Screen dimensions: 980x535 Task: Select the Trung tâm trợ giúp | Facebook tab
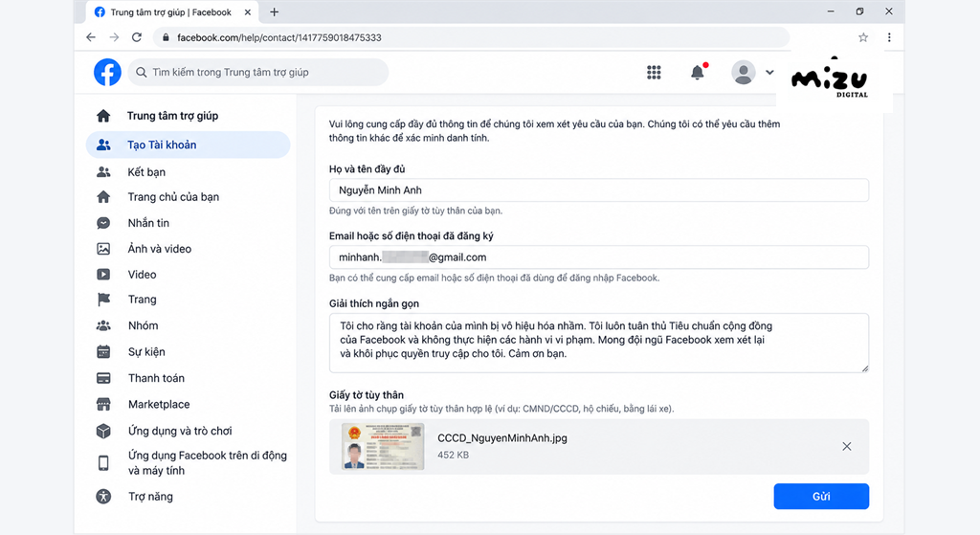click(x=172, y=11)
